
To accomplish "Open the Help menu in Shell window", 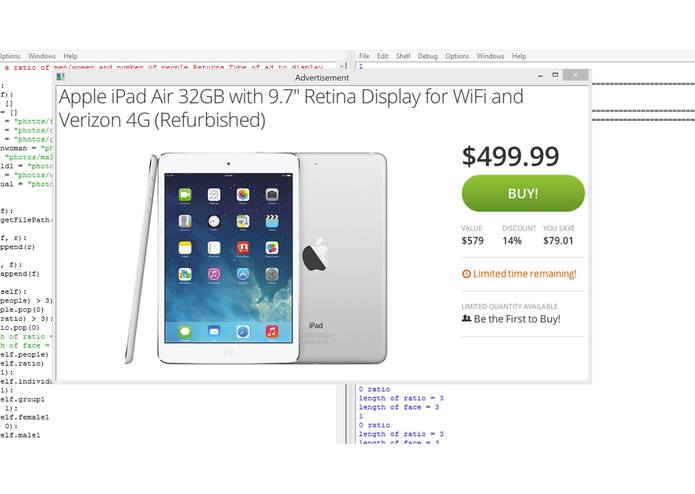I will pyautogui.click(x=519, y=56).
